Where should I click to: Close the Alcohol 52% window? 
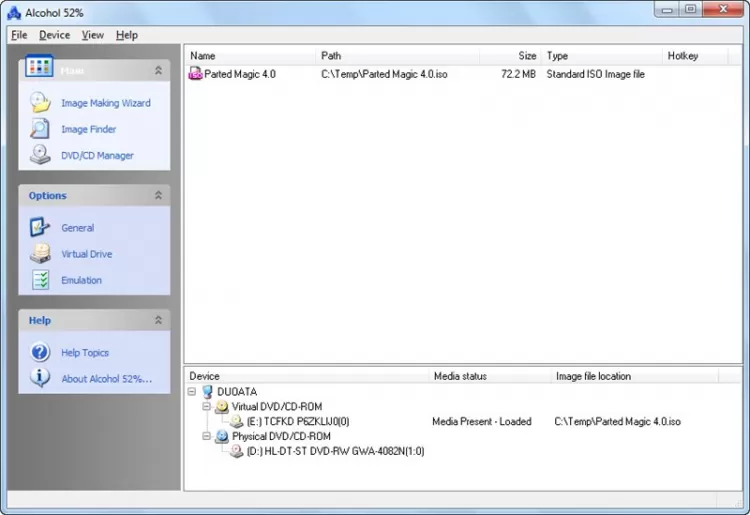(723, 9)
